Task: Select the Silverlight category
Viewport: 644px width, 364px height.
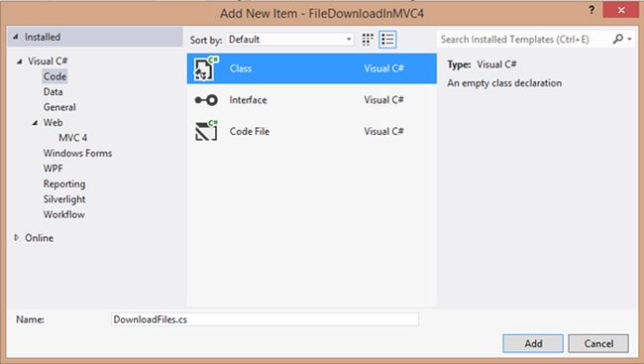Action: point(64,199)
